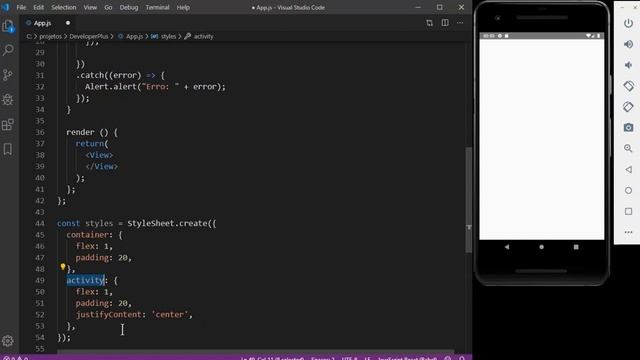Image resolution: width=640 pixels, height=360 pixels.
Task: Click the editor horizontal scrollbar
Action: point(256,351)
